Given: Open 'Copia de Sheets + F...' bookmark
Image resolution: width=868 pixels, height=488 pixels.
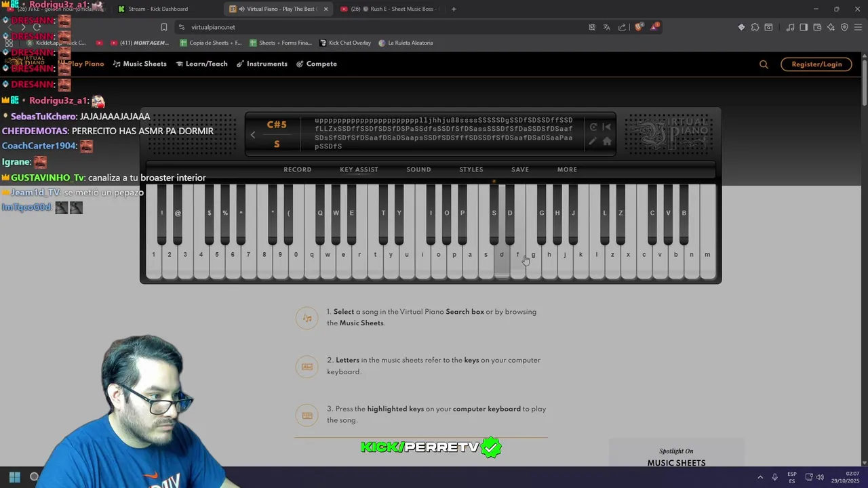Looking at the screenshot, I should point(211,43).
